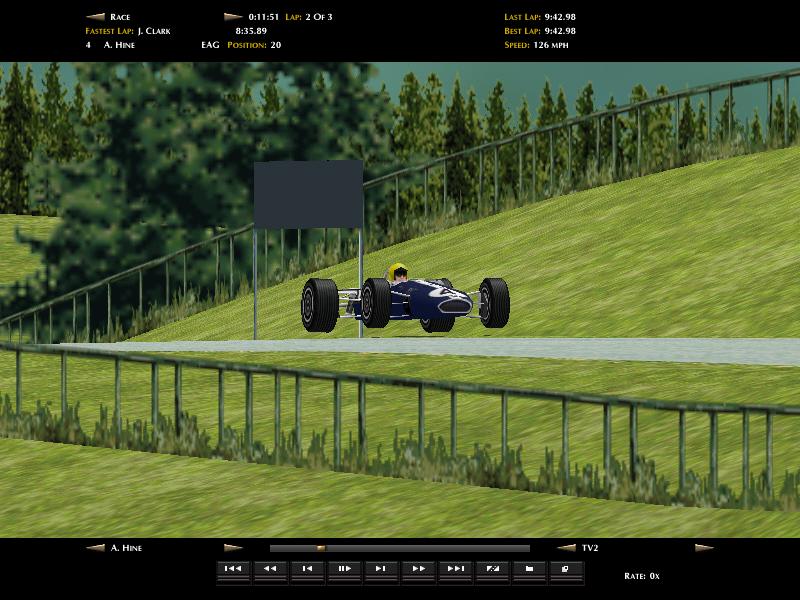Rewind replay to the very start

(x=232, y=569)
